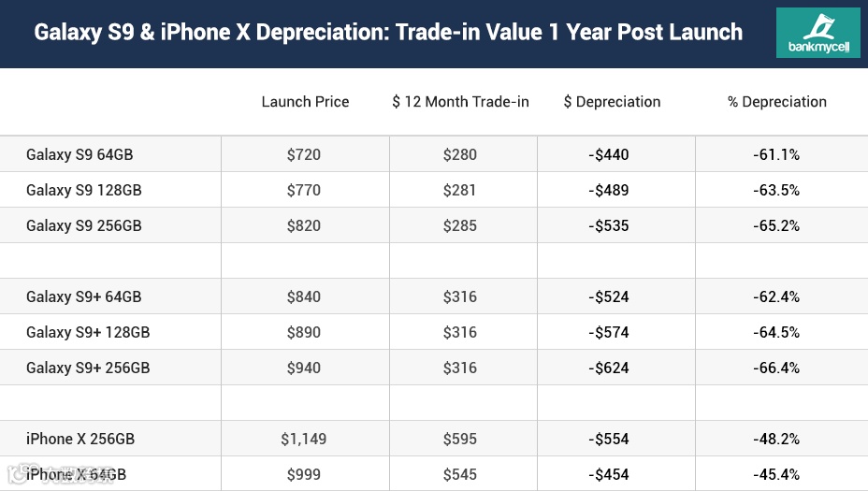Select the $ 12 Month Trade-in header
This screenshot has height=491, width=868.
coord(460,102)
